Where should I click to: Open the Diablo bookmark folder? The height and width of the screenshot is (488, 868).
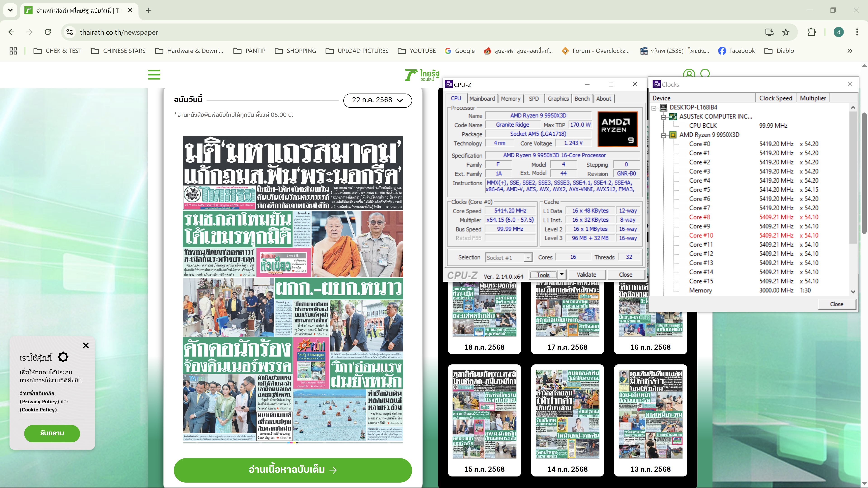(779, 51)
